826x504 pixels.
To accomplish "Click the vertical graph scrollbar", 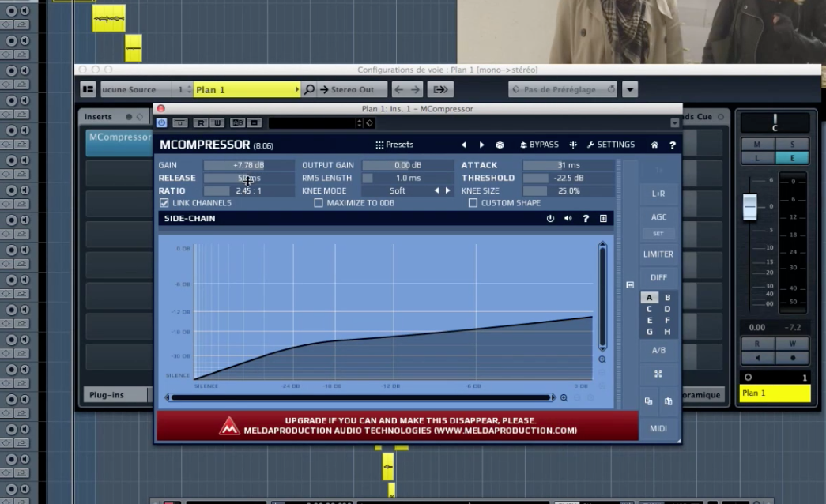I will 602,296.
